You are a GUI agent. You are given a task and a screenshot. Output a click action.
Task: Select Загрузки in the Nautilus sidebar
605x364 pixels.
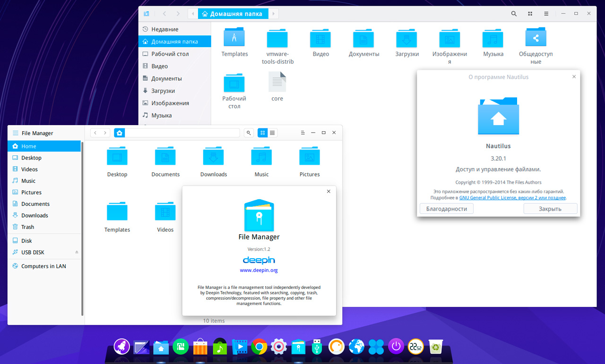pos(163,91)
